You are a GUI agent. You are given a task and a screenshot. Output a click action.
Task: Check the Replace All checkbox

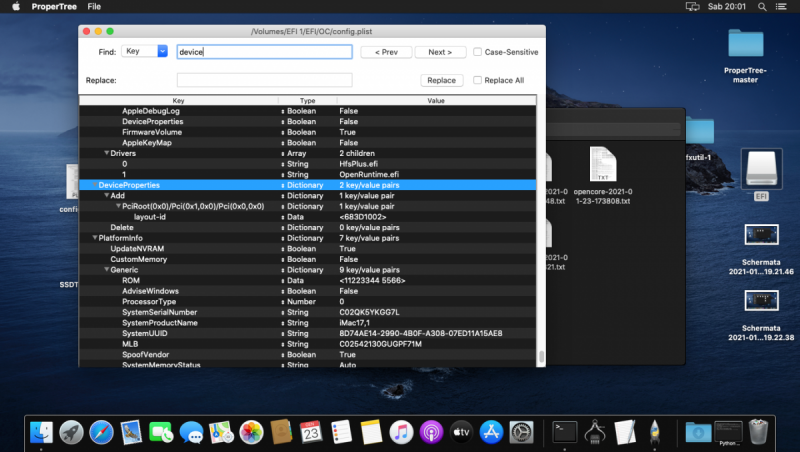pos(478,80)
